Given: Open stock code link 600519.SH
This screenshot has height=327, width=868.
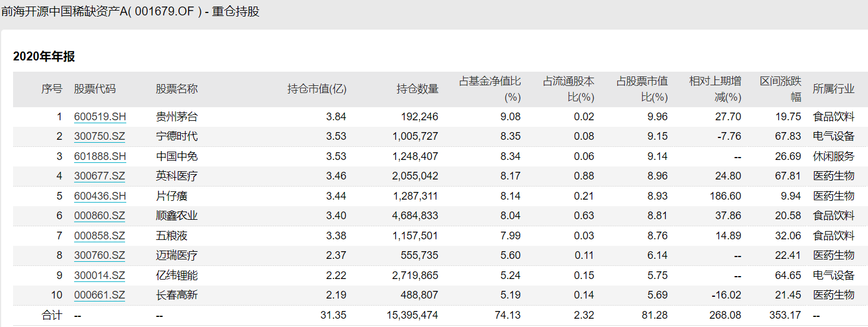Looking at the screenshot, I should point(100,117).
